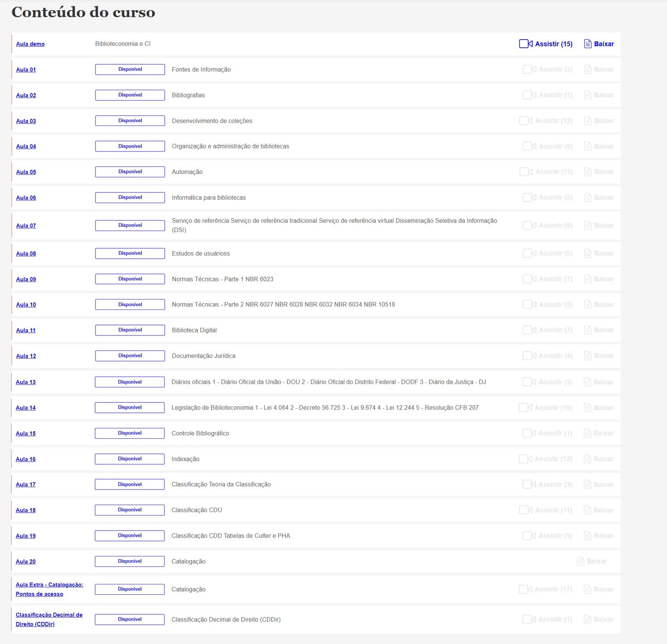Go to Aula 12 Documentação Jurídica link
The image size is (667, 644).
click(26, 356)
